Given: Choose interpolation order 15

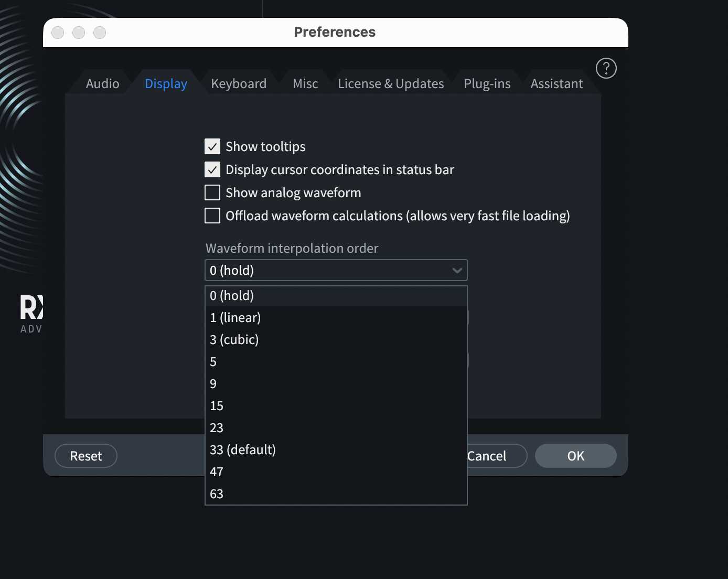Looking at the screenshot, I should [x=217, y=406].
